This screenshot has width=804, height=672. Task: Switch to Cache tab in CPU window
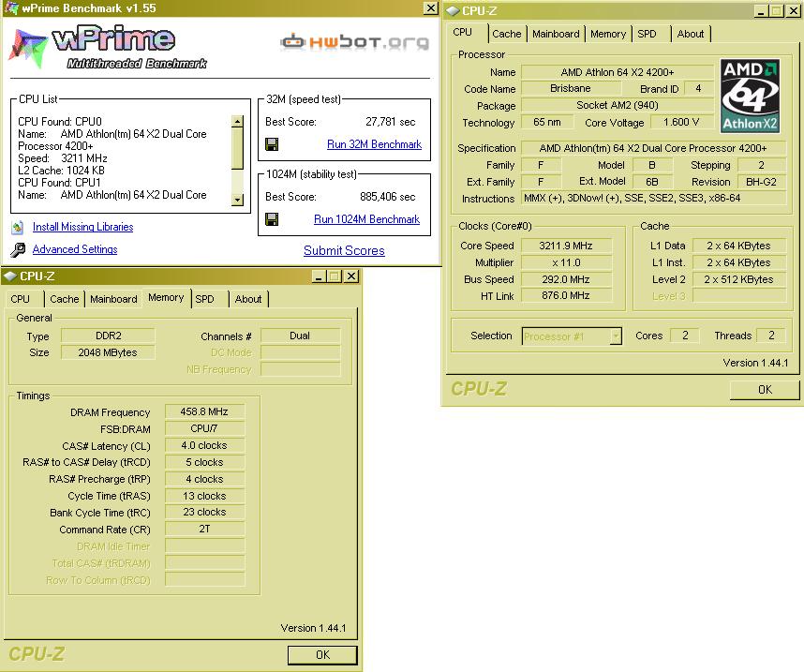pos(507,34)
